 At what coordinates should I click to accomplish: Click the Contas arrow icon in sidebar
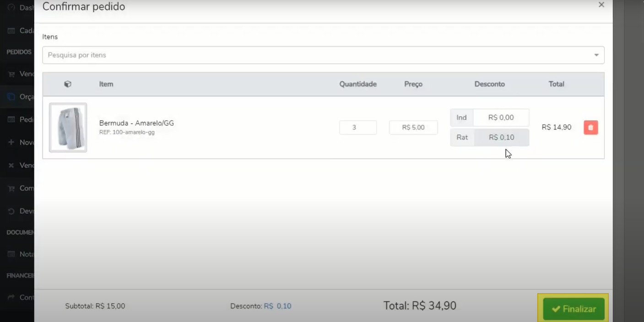click(x=11, y=297)
